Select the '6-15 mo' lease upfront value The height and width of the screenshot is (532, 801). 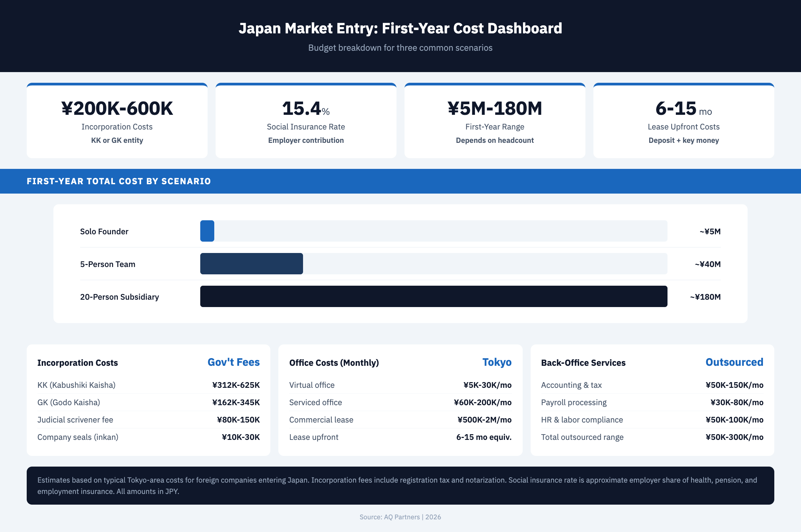[684, 108]
